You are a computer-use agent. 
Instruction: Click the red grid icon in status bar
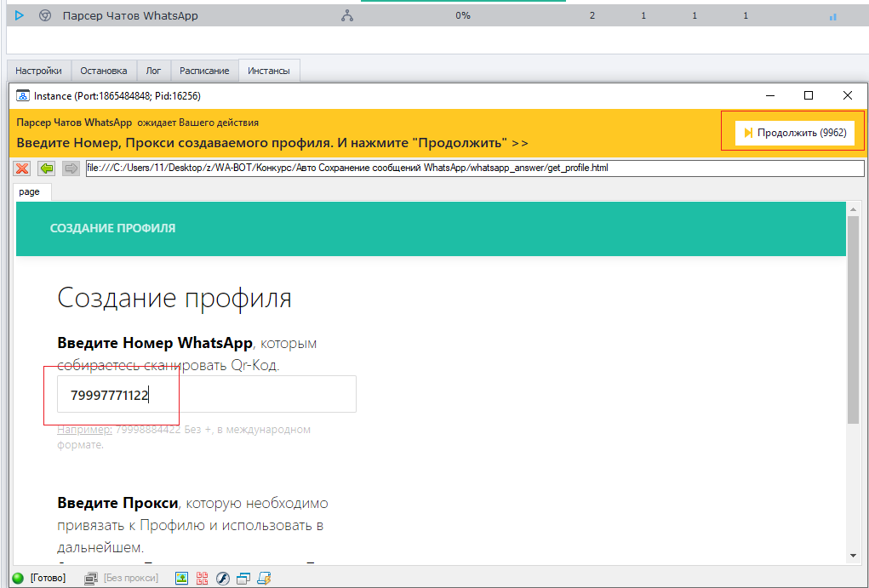(203, 578)
